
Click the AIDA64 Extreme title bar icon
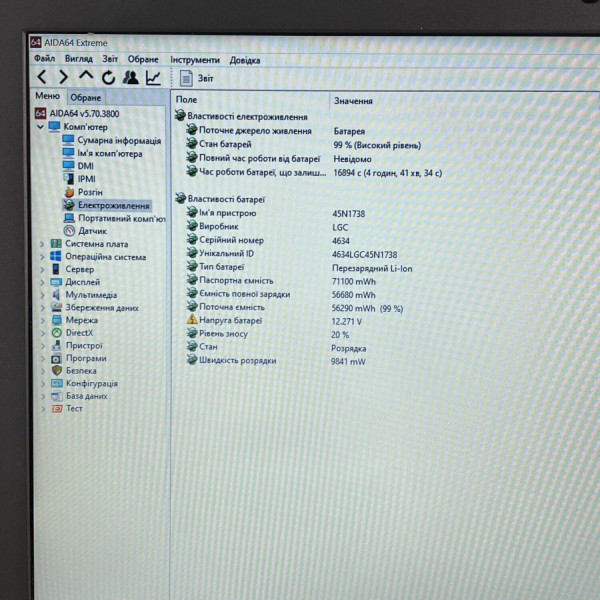tap(36, 42)
